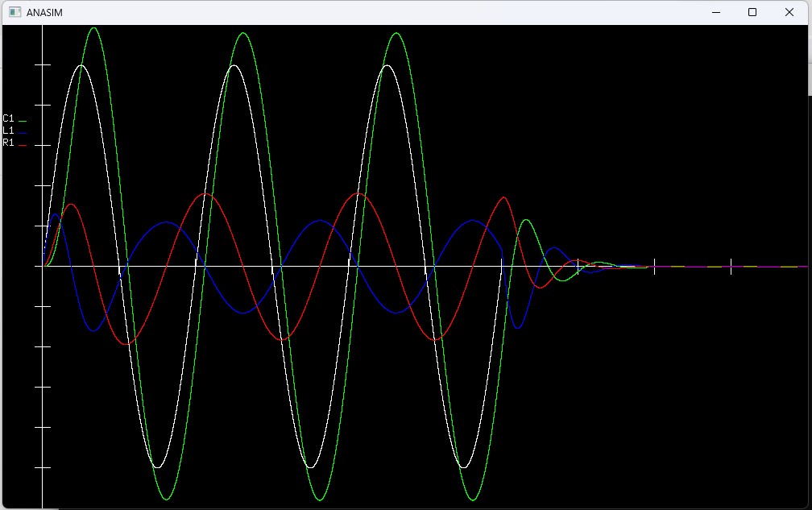The image size is (812, 510).
Task: Click the L1 legend label
Action: coord(8,131)
